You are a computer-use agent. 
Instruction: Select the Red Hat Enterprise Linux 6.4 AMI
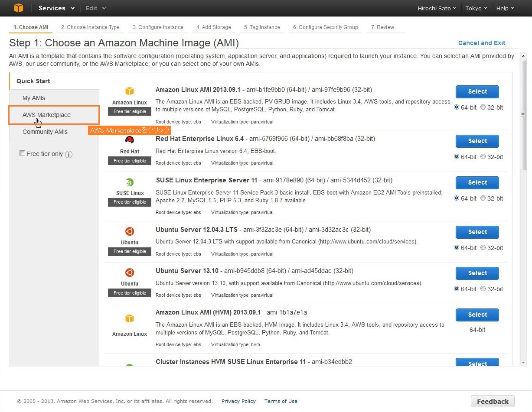coord(477,141)
